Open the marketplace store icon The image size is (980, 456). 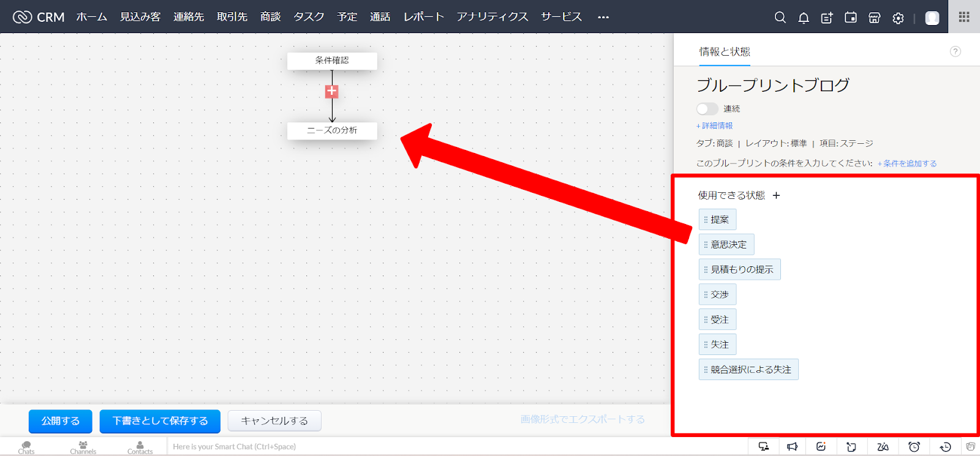(x=875, y=18)
